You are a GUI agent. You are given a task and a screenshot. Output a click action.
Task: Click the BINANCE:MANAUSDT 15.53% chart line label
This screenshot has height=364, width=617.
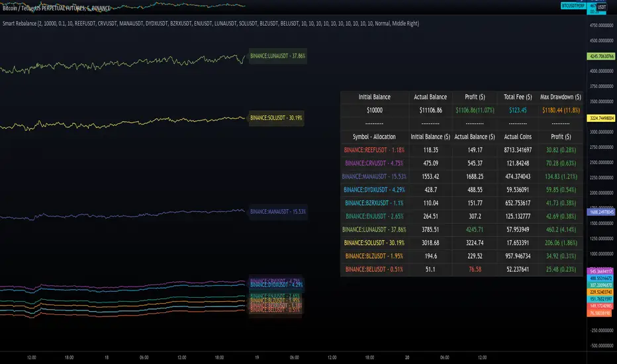coord(278,212)
